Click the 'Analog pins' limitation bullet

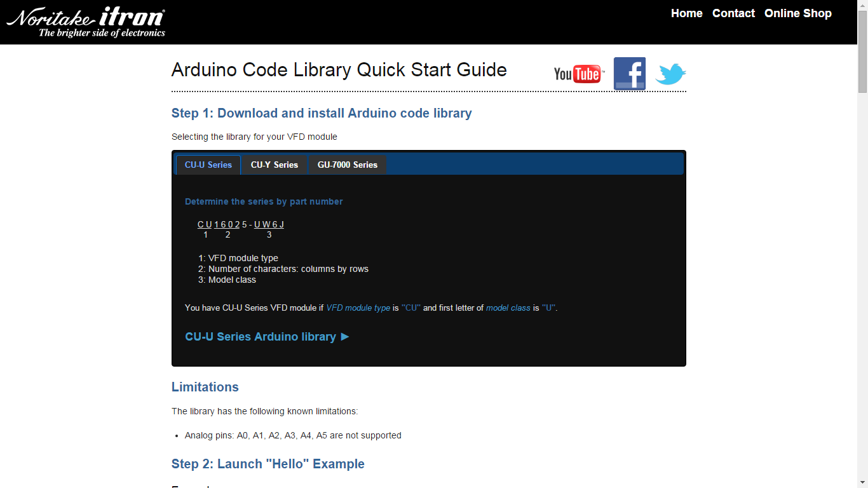[x=293, y=435]
